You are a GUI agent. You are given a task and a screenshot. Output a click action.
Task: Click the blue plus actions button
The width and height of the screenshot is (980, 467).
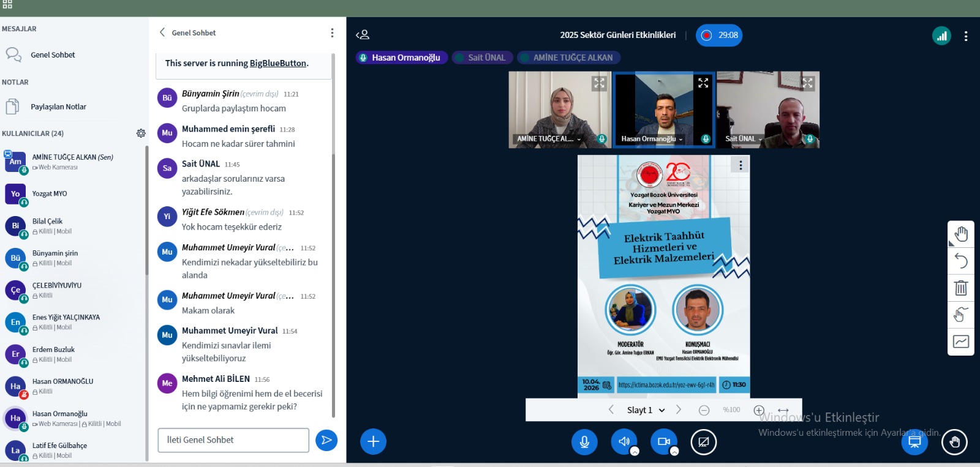click(373, 442)
